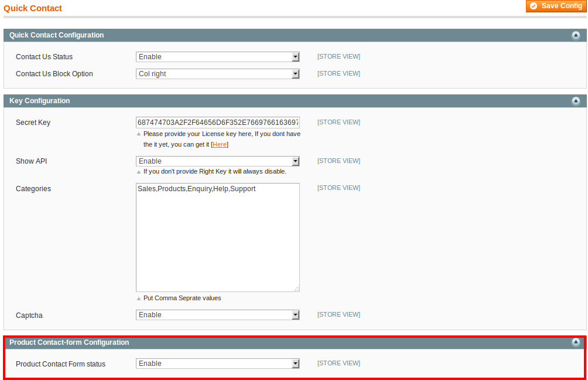This screenshot has height=380, width=588.
Task: Open the Here license key link
Action: pyautogui.click(x=219, y=144)
